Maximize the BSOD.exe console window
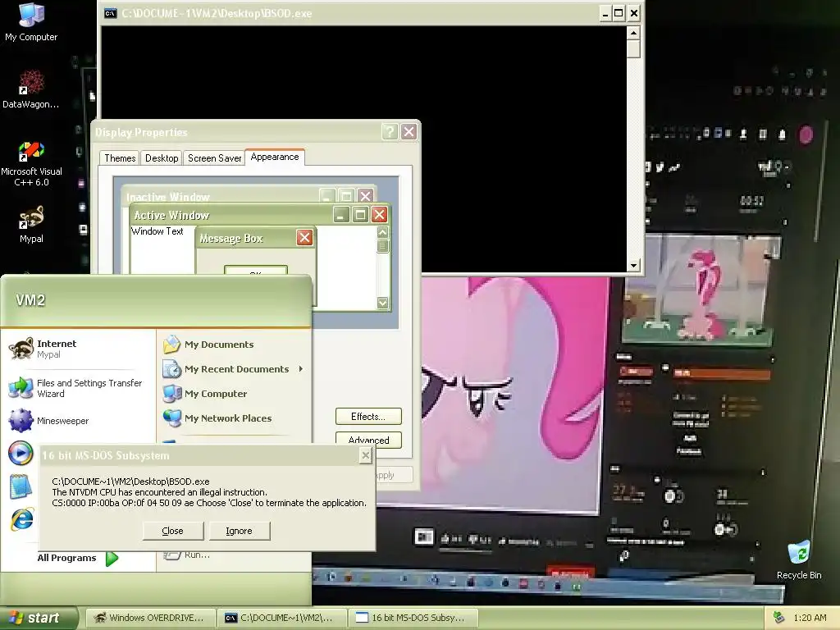Image resolution: width=840 pixels, height=630 pixels. coord(619,13)
